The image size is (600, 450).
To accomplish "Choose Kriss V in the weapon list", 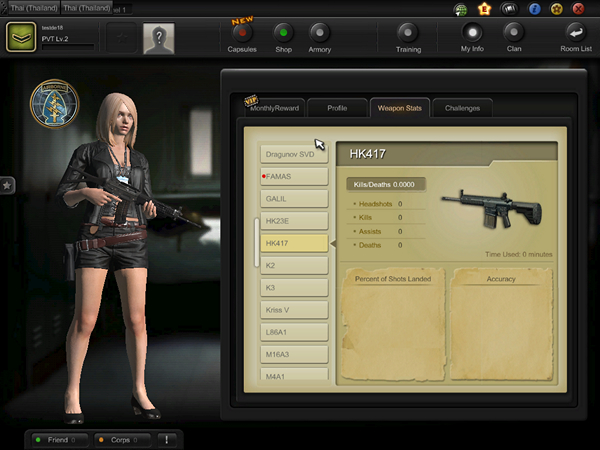I will 294,310.
